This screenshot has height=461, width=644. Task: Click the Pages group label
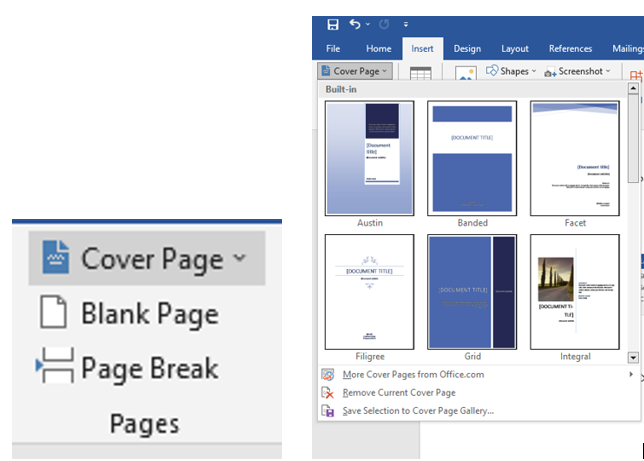(145, 424)
